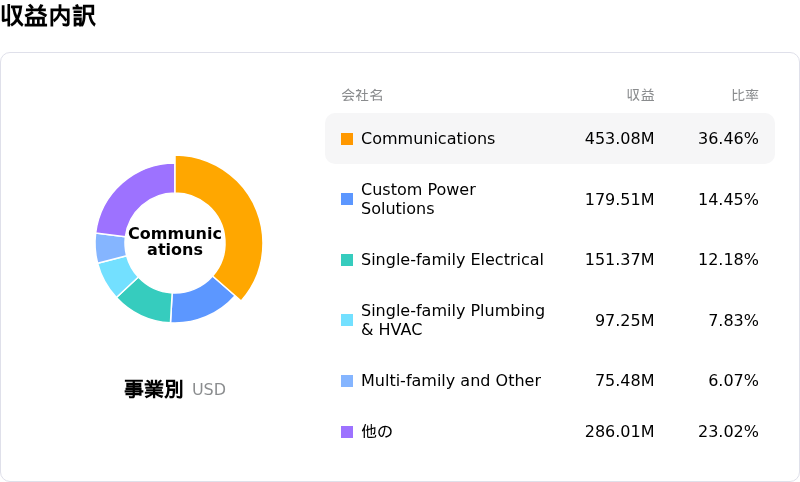Click the 比率 column header
Viewport: 800px width, 482px height.
[745, 95]
